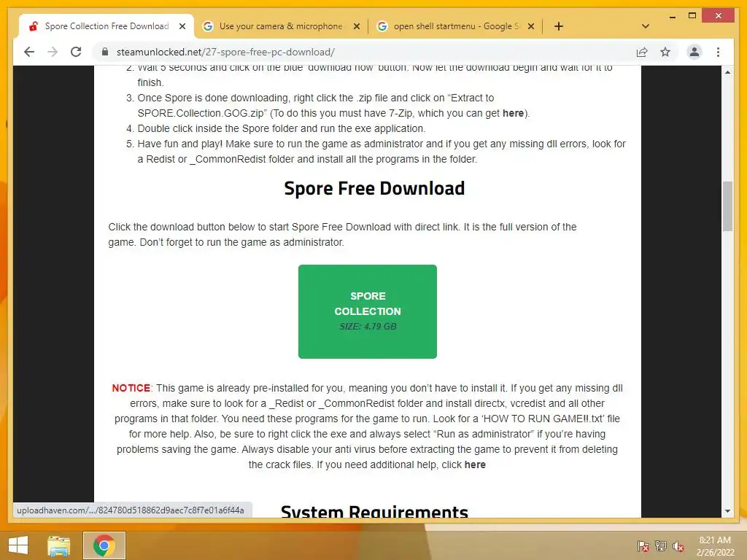Go back to the previous page
The height and width of the screenshot is (560, 747).
click(29, 52)
